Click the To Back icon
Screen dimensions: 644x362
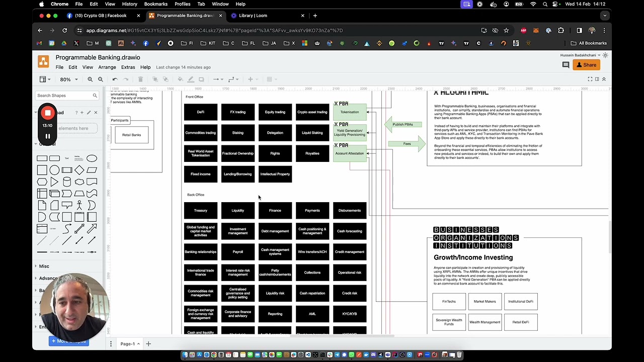click(166, 79)
